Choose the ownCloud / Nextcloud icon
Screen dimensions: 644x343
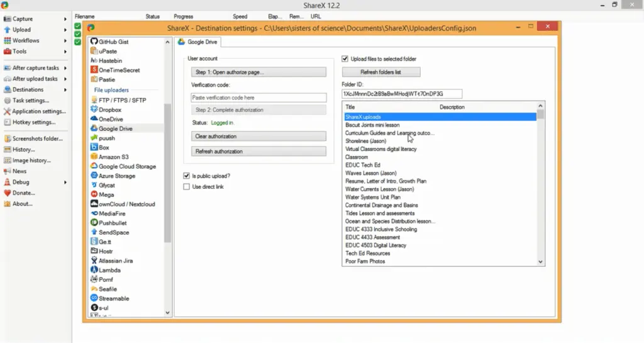94,204
